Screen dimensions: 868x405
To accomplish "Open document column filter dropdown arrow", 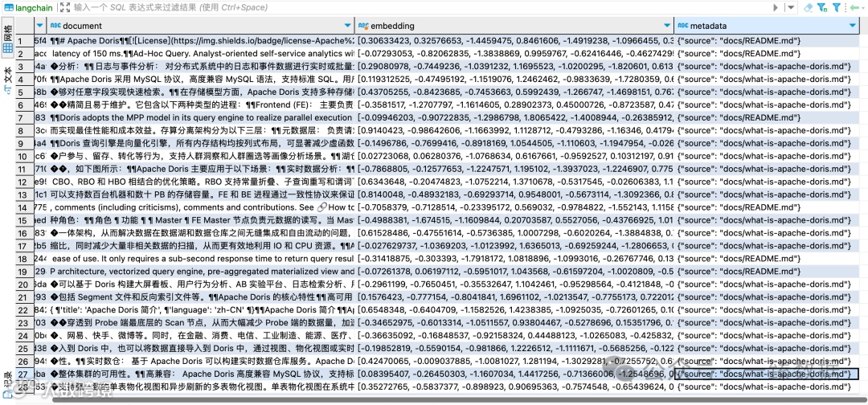I will click(x=348, y=26).
